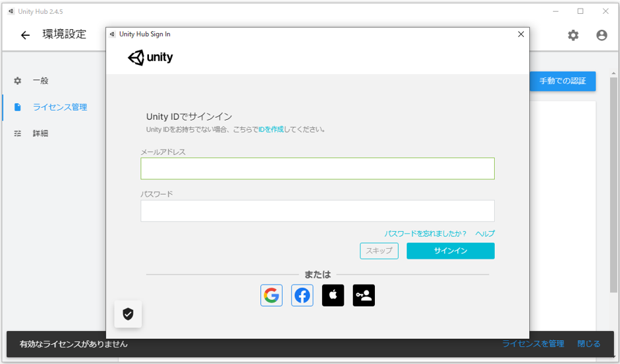The image size is (620, 364).
Task: Click the sliders icon beside 詳細
Action: 17,134
